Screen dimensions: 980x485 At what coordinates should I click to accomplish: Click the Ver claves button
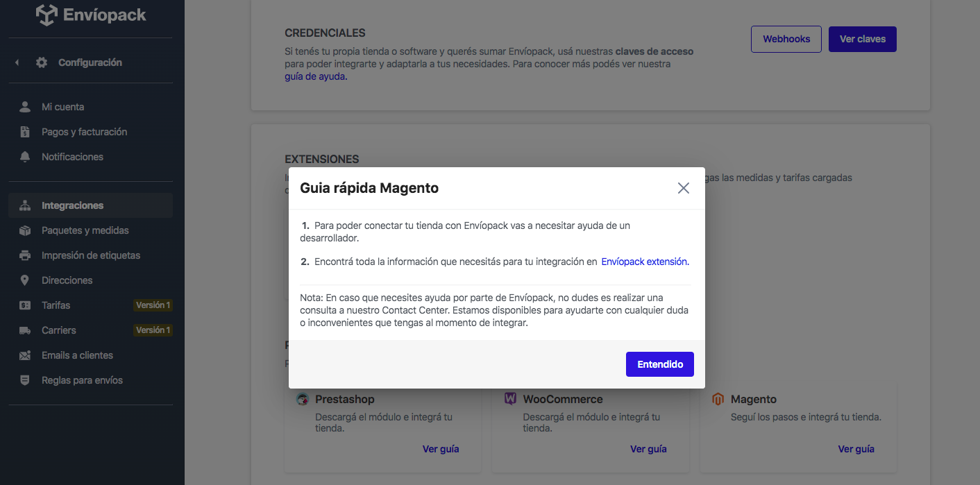point(863,39)
